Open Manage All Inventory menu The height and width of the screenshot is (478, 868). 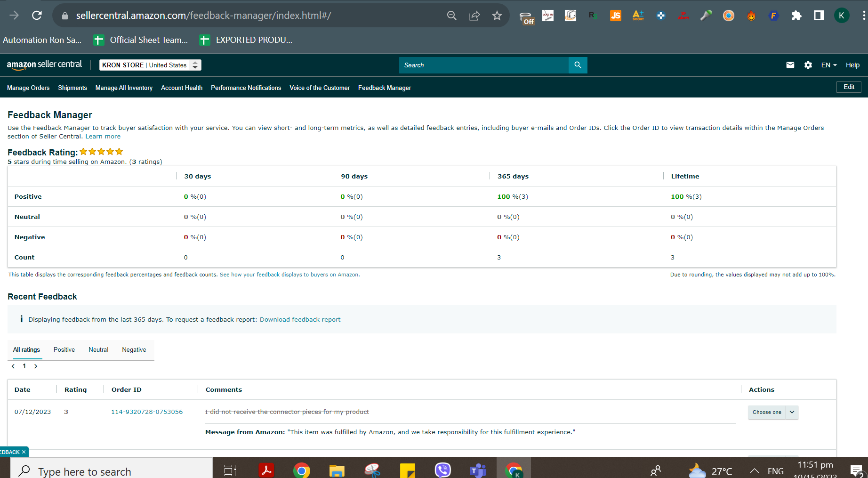(124, 88)
